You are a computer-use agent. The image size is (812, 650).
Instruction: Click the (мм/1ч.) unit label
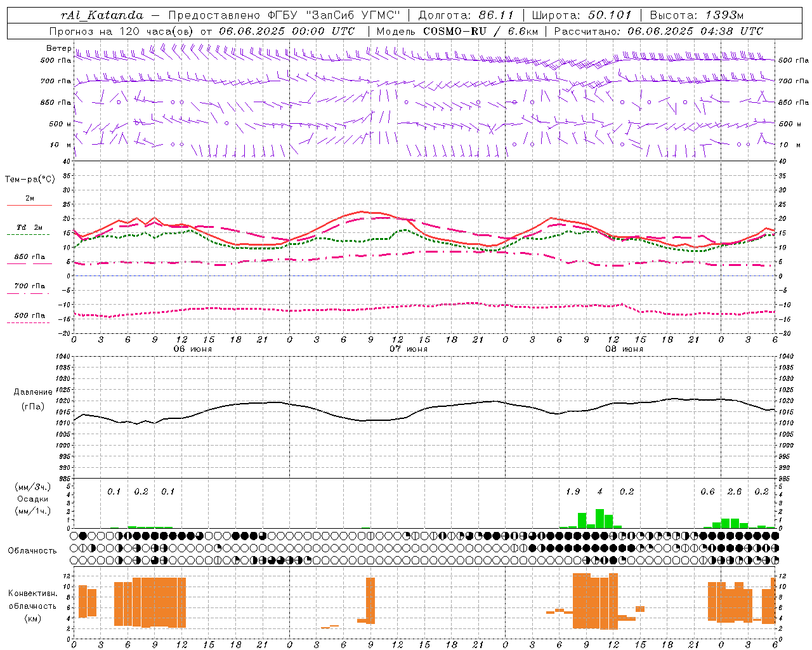[x=33, y=511]
